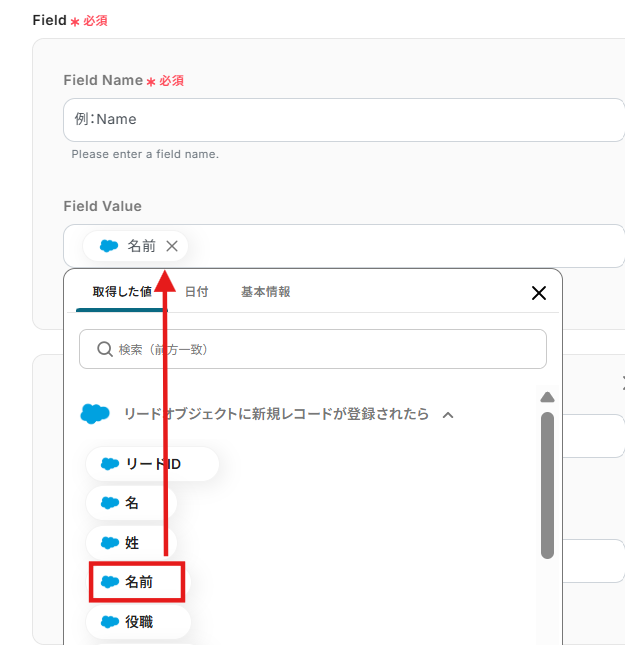
Task: Select the リードID value chip
Action: pos(152,464)
